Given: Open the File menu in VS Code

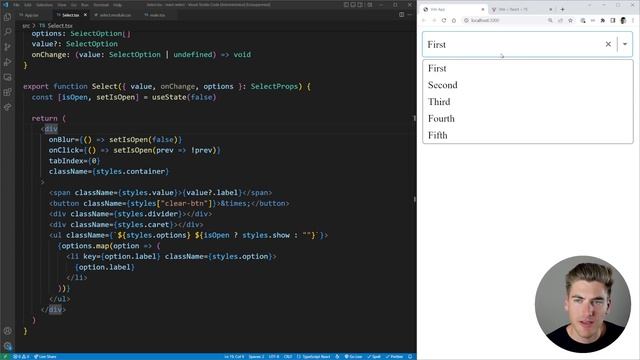Looking at the screenshot, I should 16,5.
